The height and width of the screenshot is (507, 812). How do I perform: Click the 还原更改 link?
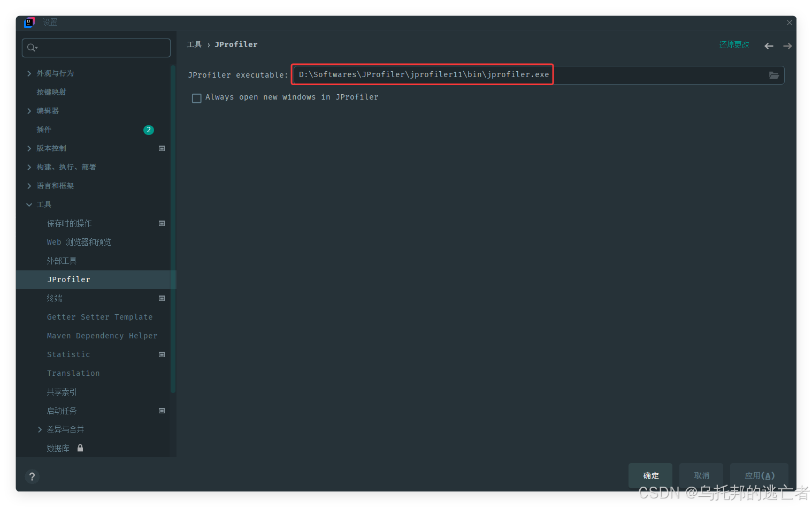734,45
